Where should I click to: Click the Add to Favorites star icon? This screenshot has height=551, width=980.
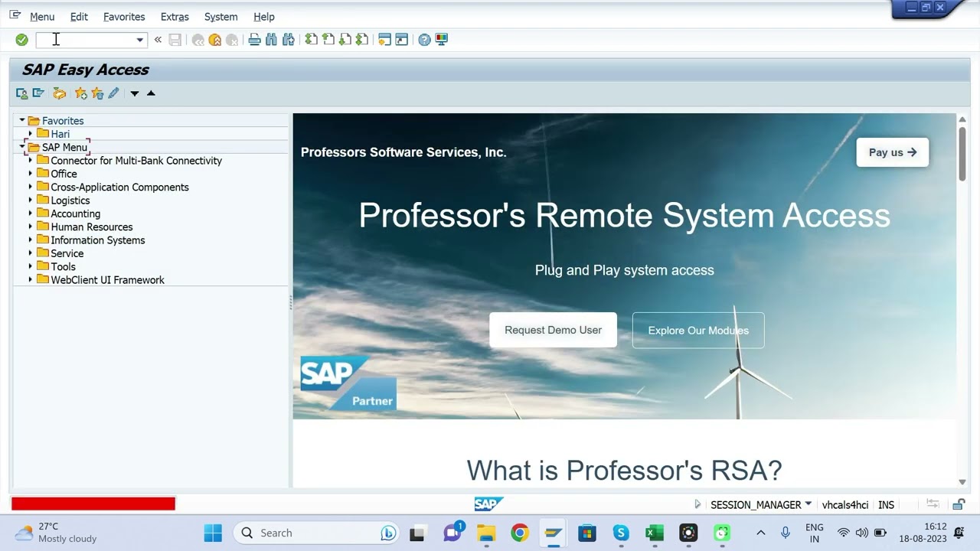tap(81, 93)
